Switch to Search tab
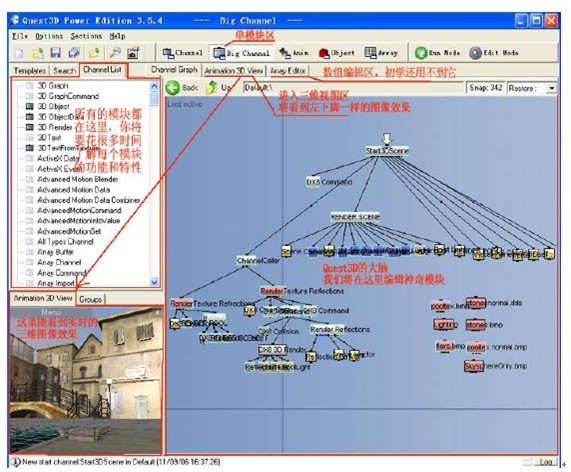Viewport: 571px width, 472px height. click(64, 70)
